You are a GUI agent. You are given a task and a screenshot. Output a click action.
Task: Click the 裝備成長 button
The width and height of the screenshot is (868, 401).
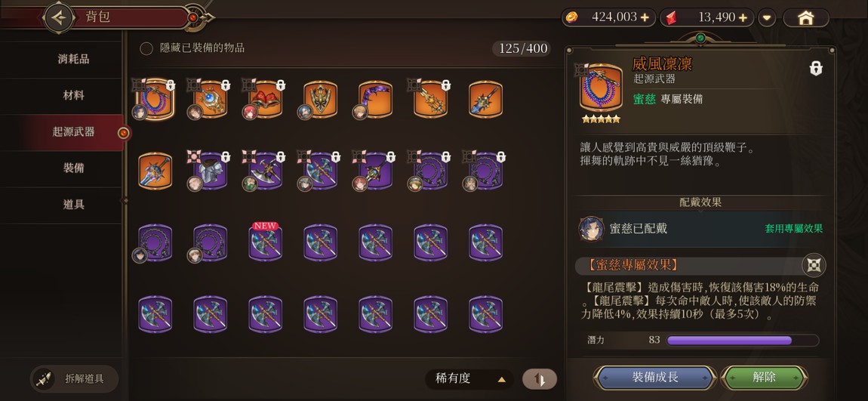tap(655, 378)
